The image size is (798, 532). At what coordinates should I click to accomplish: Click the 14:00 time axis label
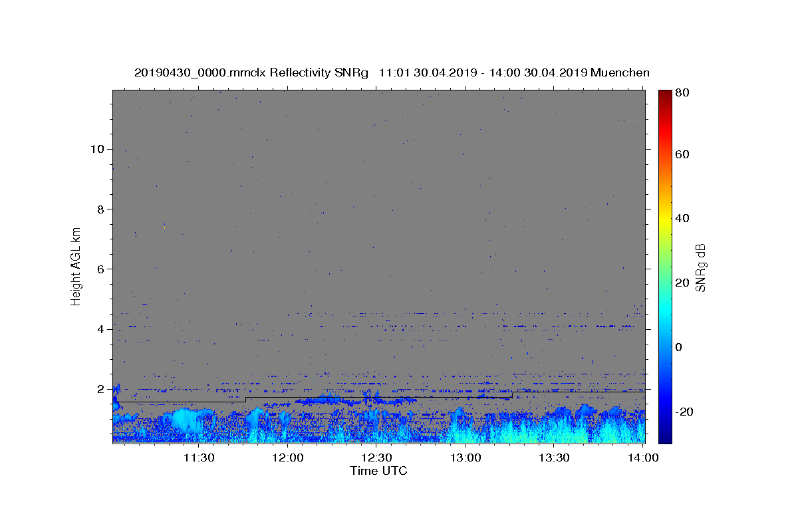[x=643, y=458]
